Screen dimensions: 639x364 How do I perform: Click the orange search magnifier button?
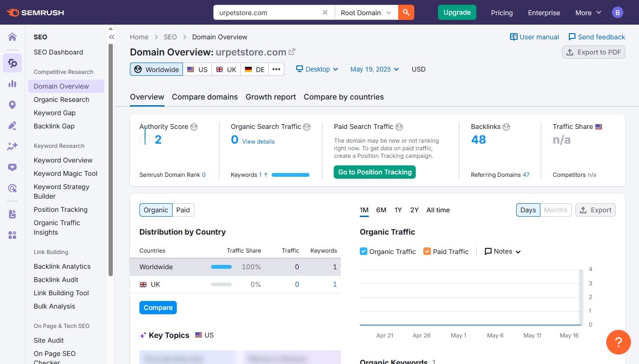click(406, 13)
